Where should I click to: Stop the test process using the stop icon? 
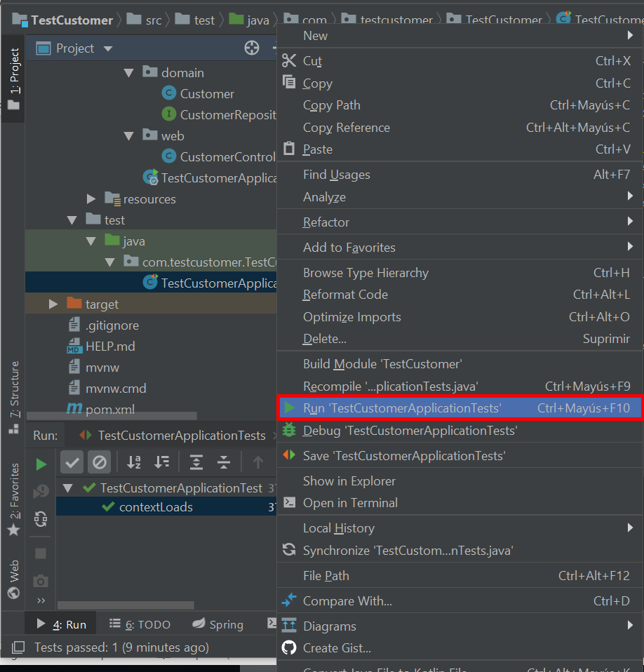(41, 553)
